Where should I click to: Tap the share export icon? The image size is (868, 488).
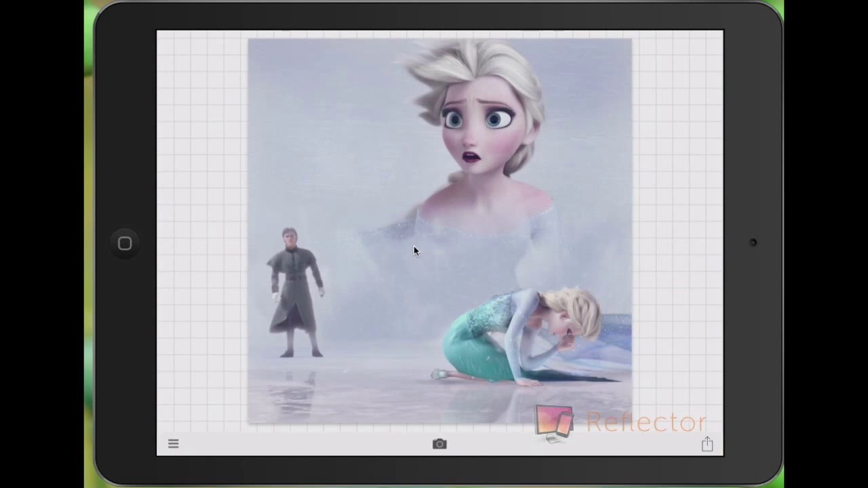click(x=707, y=444)
